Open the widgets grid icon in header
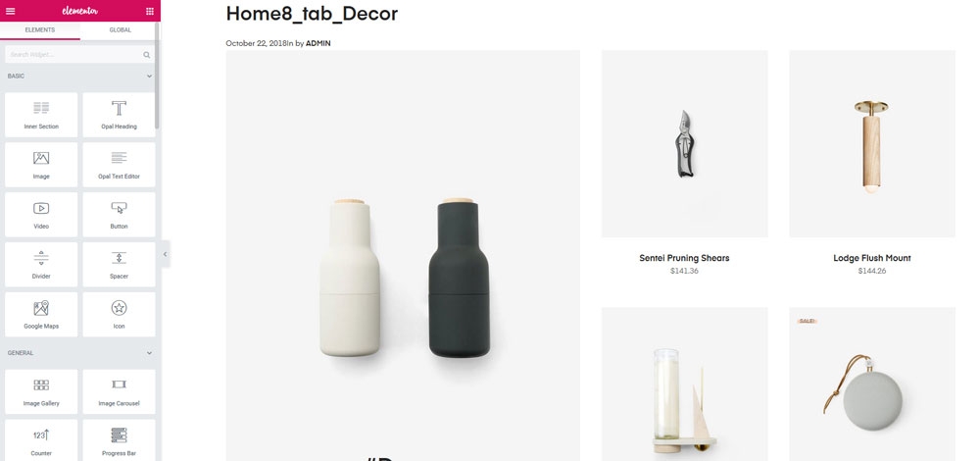 click(150, 11)
